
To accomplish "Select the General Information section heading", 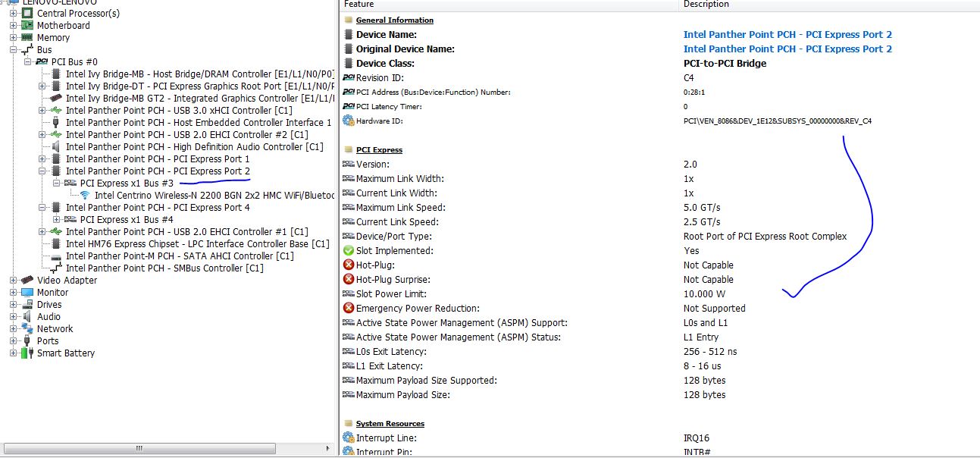I will [x=395, y=20].
